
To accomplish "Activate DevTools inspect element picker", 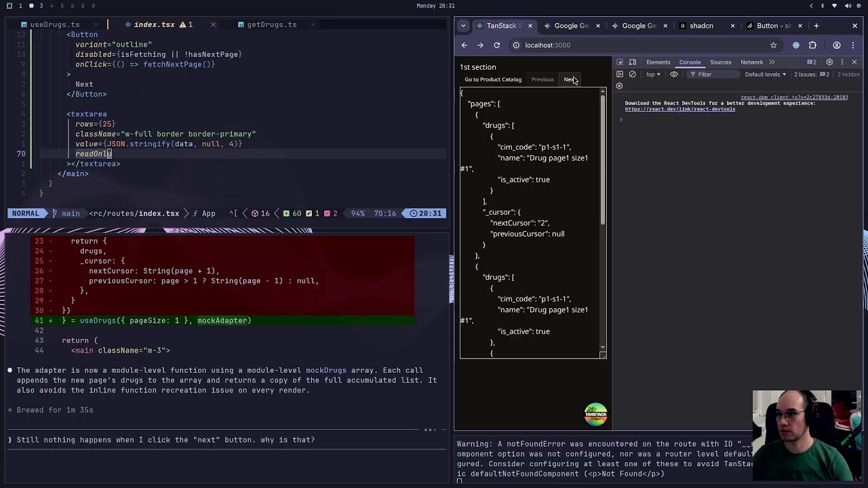I will tap(620, 62).
